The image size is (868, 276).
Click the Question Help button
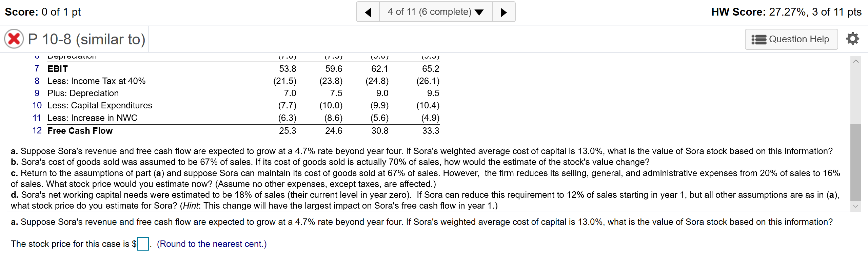(x=791, y=39)
